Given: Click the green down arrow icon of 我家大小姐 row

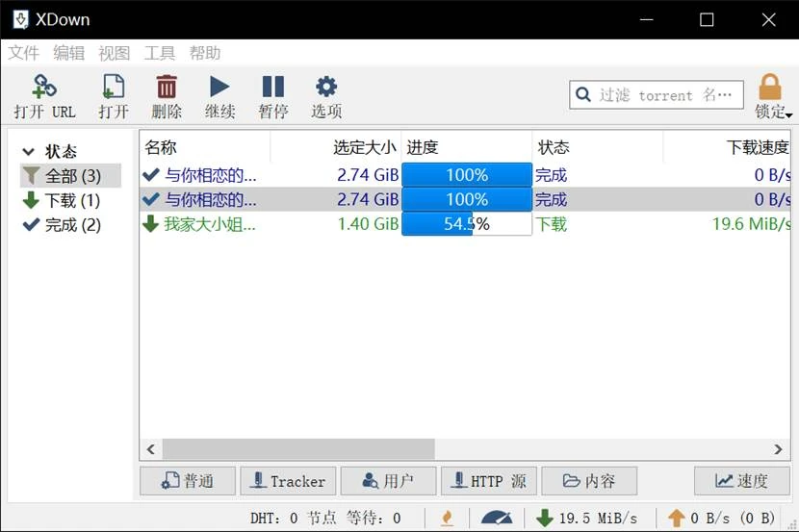Looking at the screenshot, I should click(151, 224).
